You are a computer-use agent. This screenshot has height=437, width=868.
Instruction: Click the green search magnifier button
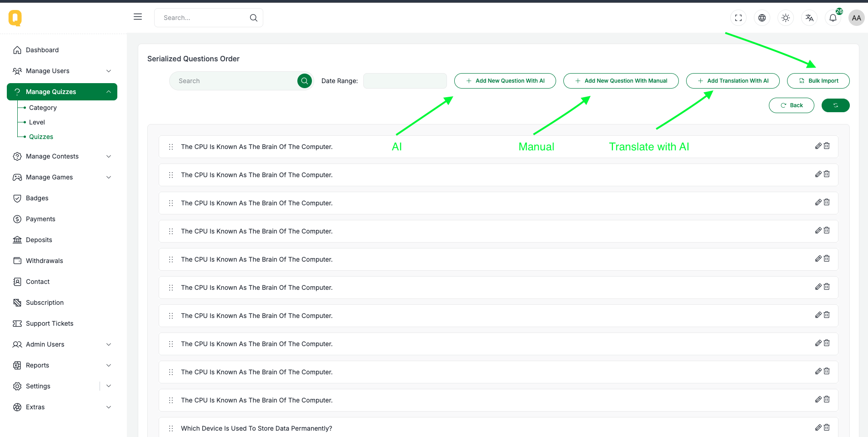[304, 81]
